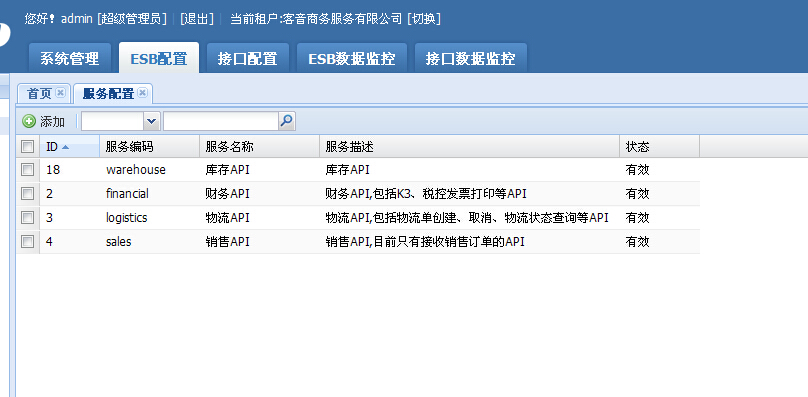Open the ESB数据监控 tab

(x=352, y=58)
